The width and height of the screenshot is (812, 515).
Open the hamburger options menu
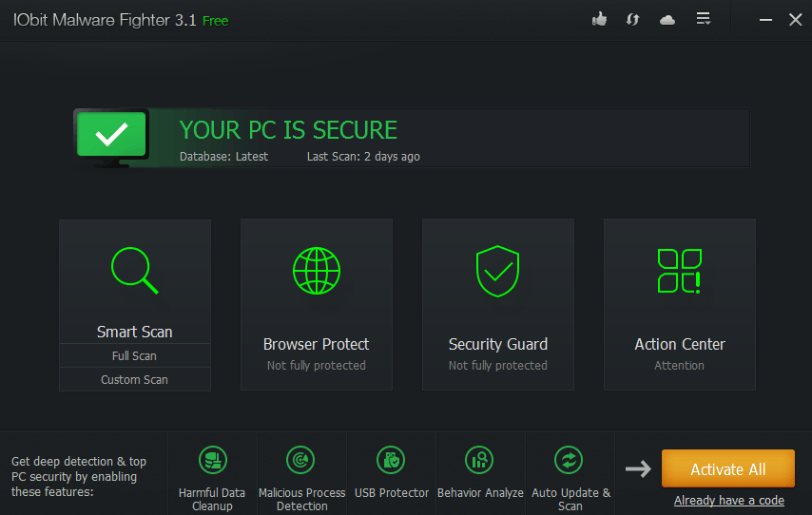point(704,19)
